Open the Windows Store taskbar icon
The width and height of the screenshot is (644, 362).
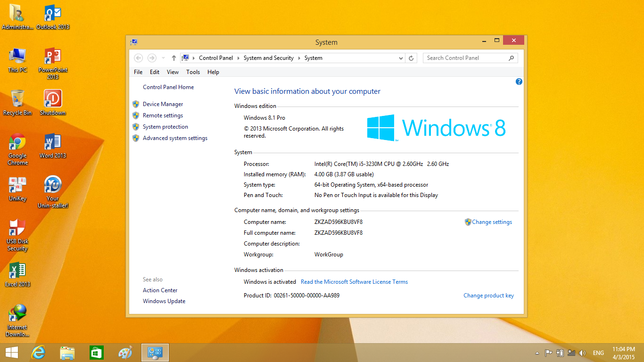click(x=97, y=353)
